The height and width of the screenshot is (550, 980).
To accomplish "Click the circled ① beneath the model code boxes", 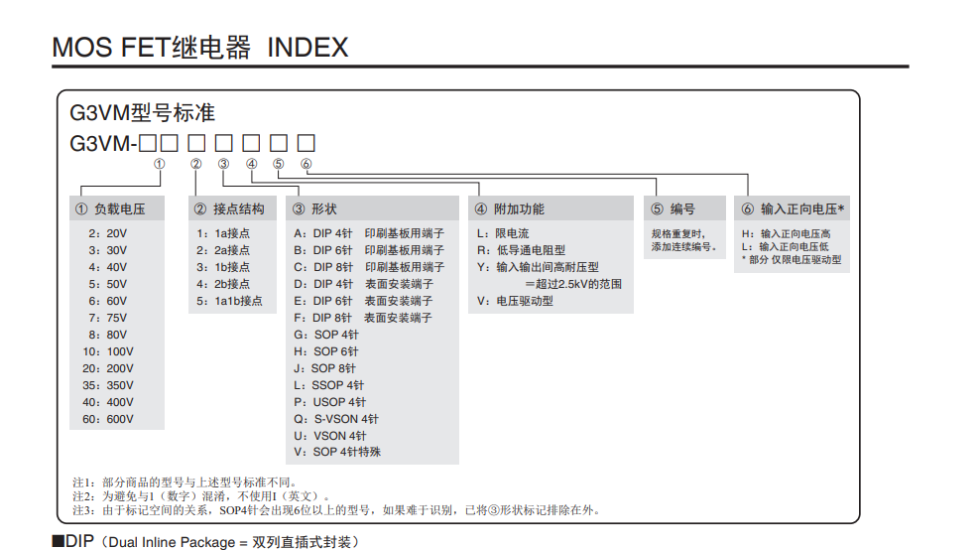I will [x=160, y=164].
